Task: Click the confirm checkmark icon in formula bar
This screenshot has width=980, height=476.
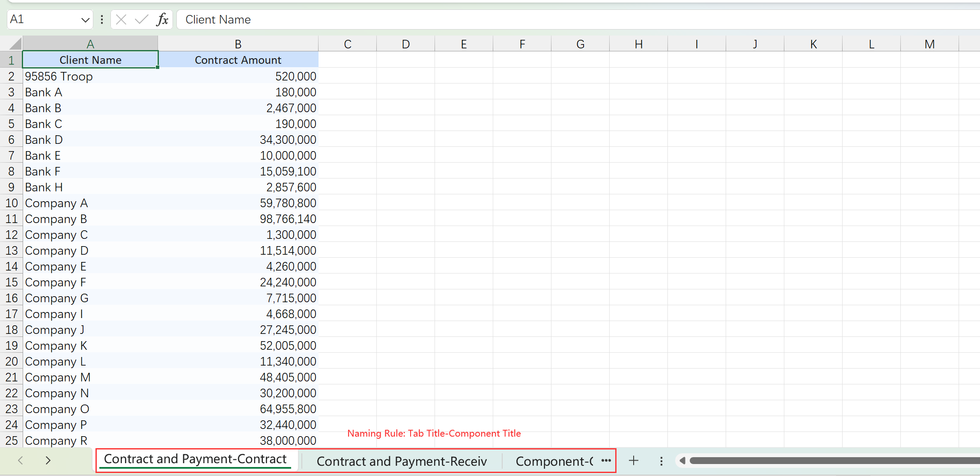Action: click(141, 19)
